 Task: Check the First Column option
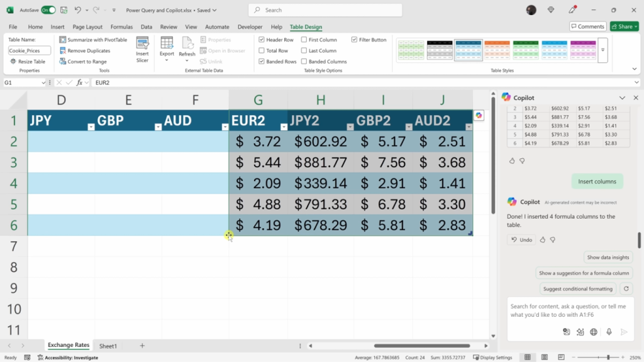tap(304, 39)
